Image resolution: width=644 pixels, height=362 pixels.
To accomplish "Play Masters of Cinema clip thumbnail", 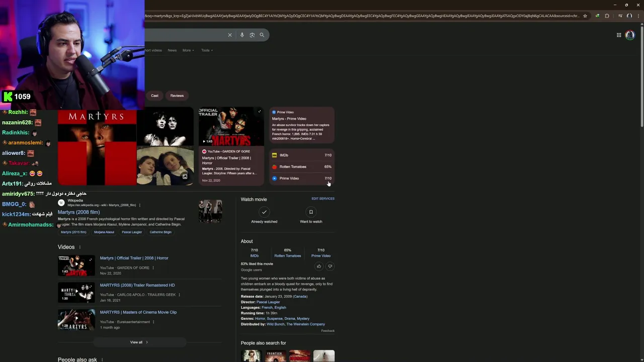I will tap(76, 320).
